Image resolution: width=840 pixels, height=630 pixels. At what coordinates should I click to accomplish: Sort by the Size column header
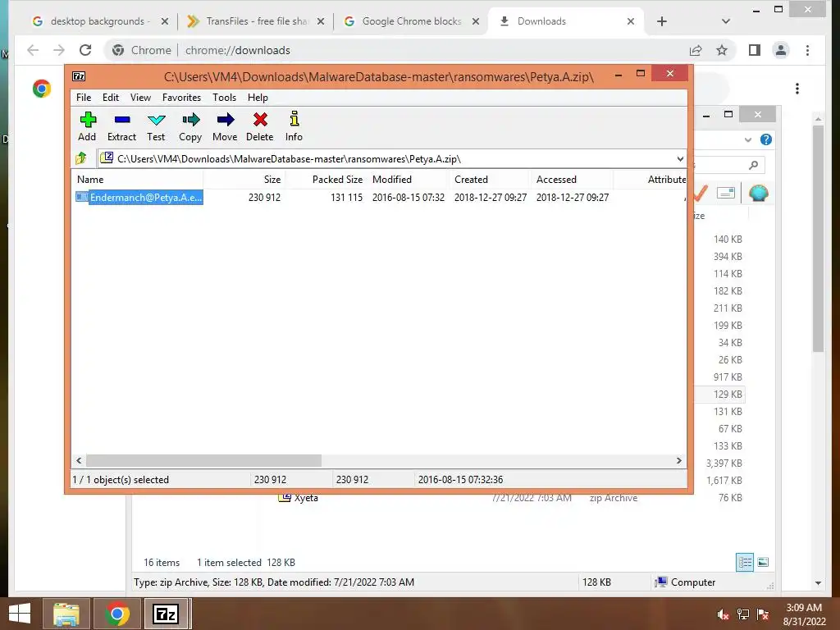(x=244, y=180)
